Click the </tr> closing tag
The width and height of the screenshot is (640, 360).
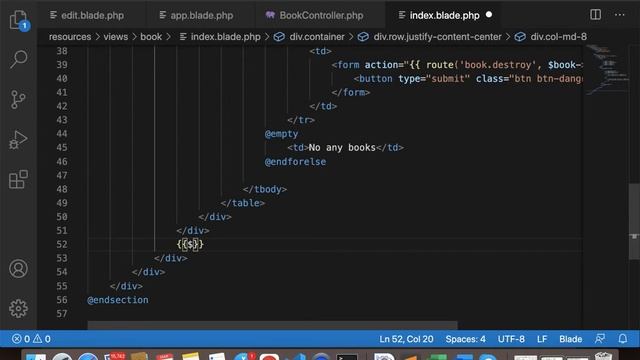click(301, 120)
